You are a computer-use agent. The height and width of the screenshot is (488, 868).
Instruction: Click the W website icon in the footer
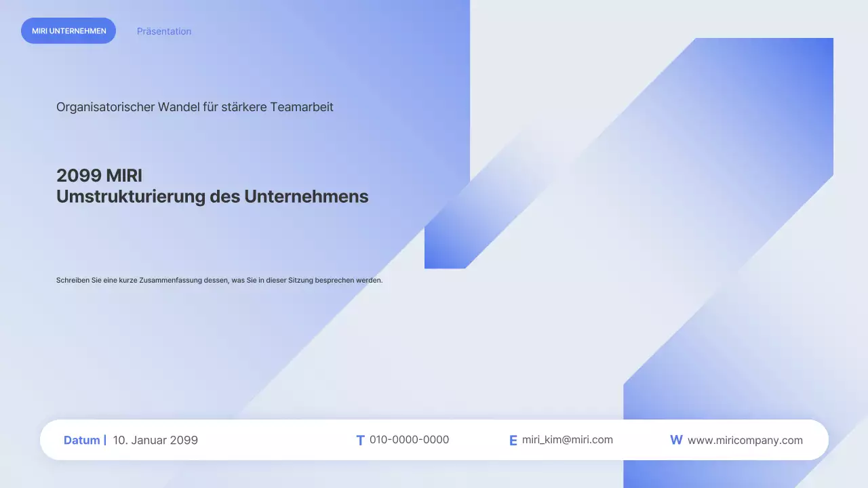pyautogui.click(x=676, y=440)
